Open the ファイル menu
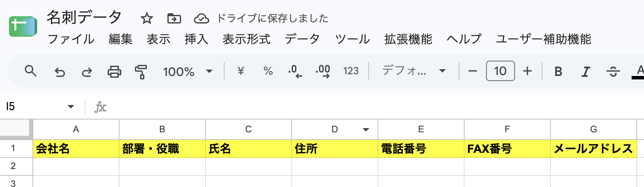644x187 pixels. coord(71,39)
